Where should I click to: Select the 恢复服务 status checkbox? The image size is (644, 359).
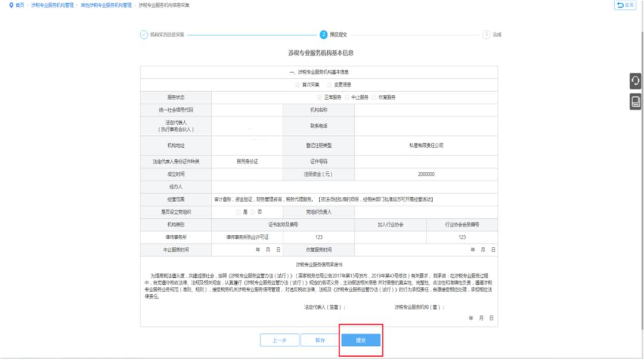tap(373, 97)
